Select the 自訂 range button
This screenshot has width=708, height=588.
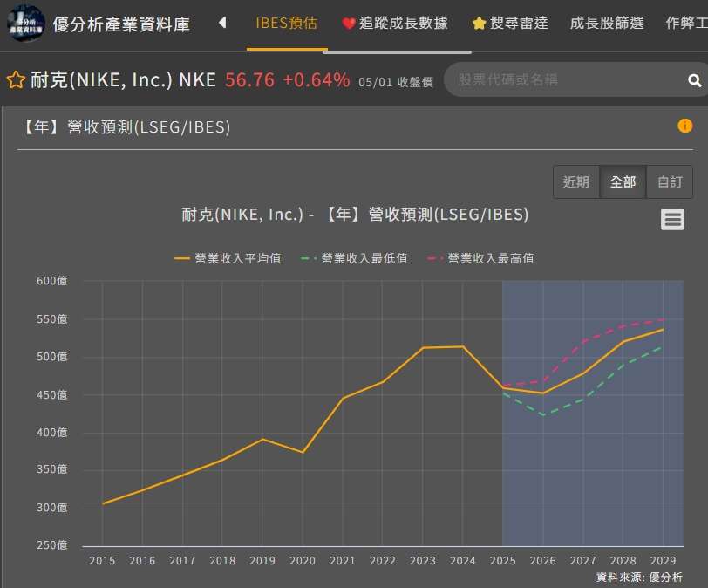point(670,182)
